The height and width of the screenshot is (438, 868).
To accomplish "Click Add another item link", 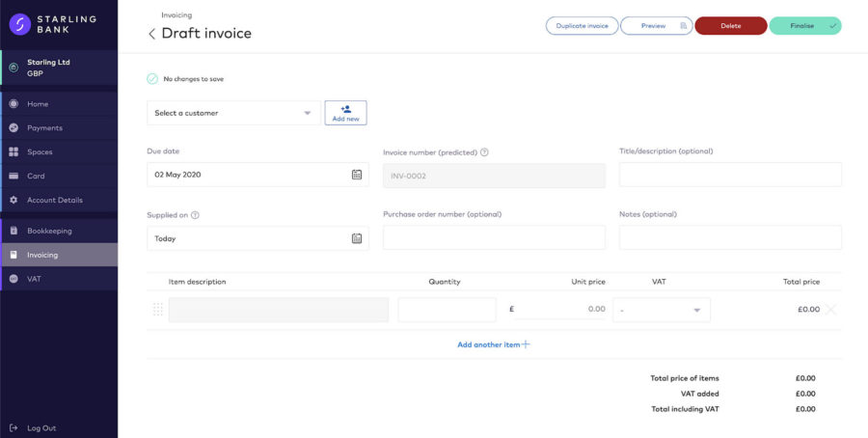I will point(494,344).
